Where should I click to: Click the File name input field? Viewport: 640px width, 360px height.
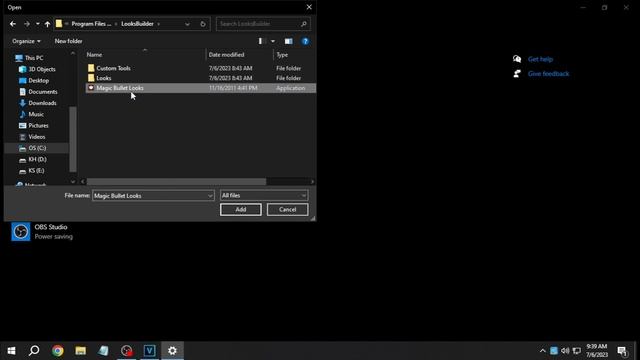[x=149, y=196]
